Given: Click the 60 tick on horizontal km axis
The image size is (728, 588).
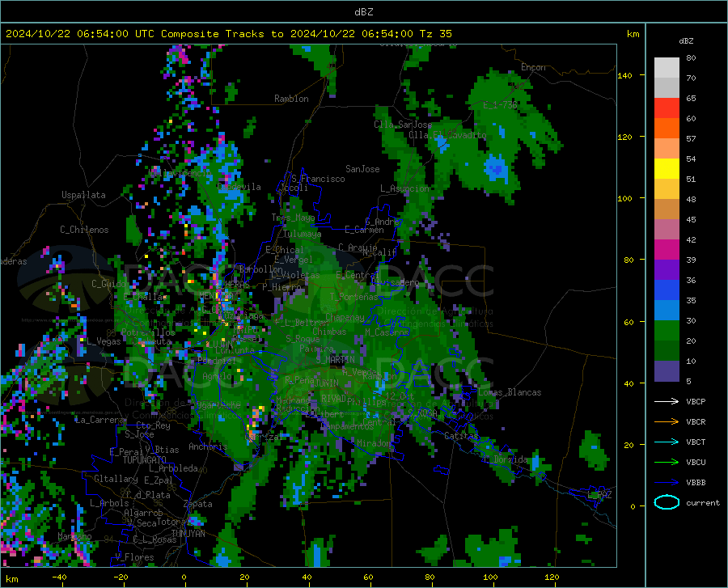Looking at the screenshot, I should point(368,577).
